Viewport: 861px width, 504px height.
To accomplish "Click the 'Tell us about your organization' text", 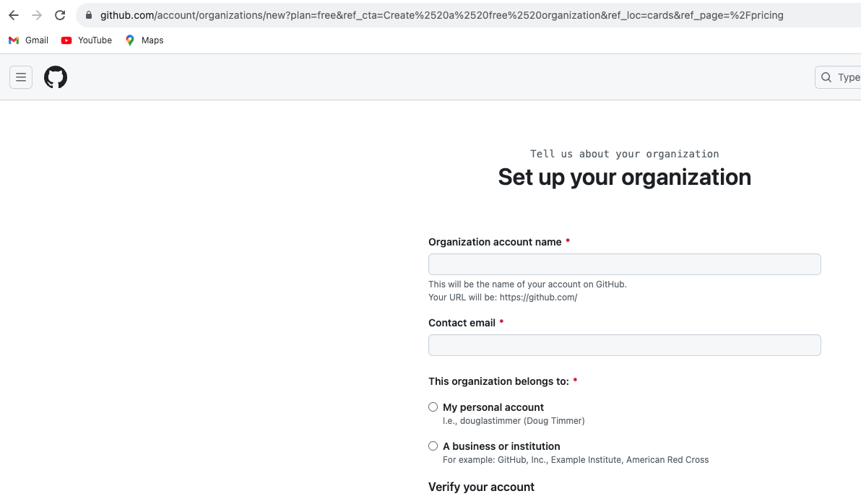I will pyautogui.click(x=624, y=154).
